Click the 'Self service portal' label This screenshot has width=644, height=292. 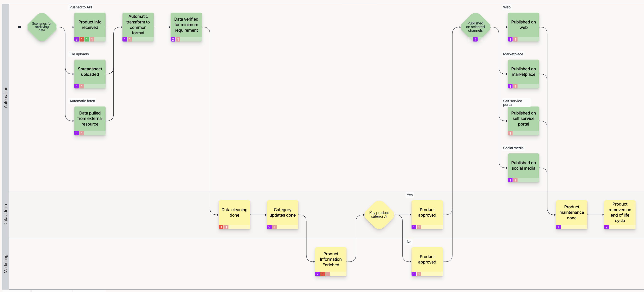point(513,103)
